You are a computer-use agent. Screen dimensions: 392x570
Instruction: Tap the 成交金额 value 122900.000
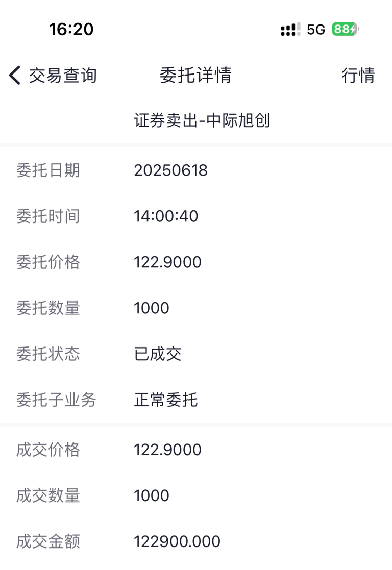177,541
